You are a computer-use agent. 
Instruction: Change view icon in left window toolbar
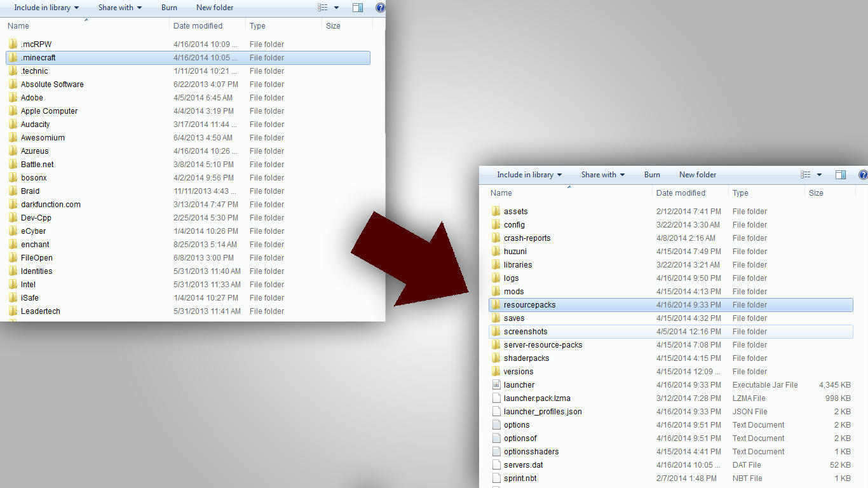[323, 8]
